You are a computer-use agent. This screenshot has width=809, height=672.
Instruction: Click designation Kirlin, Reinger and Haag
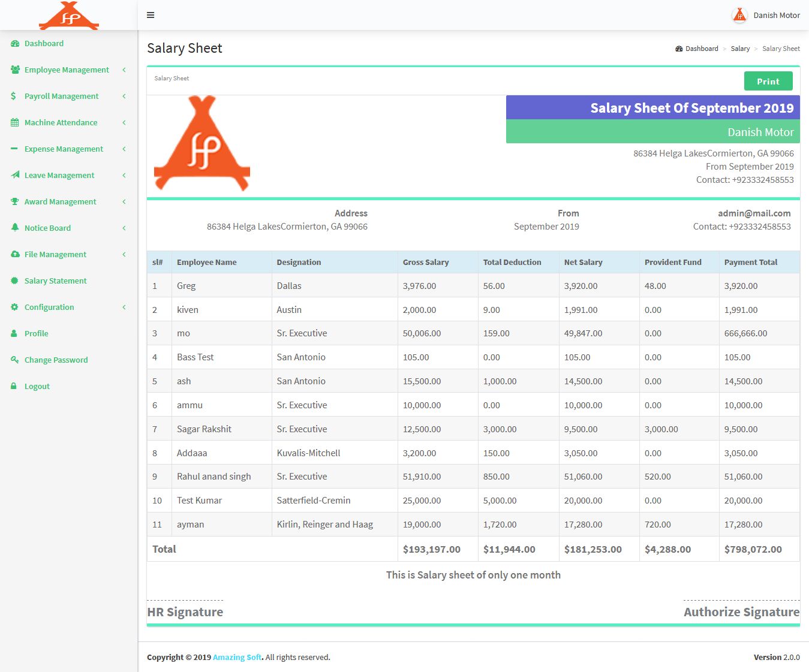[x=325, y=525]
